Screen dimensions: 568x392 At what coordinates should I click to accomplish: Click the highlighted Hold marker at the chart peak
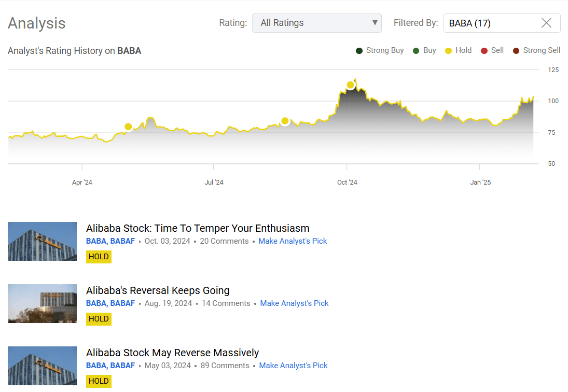pos(351,83)
